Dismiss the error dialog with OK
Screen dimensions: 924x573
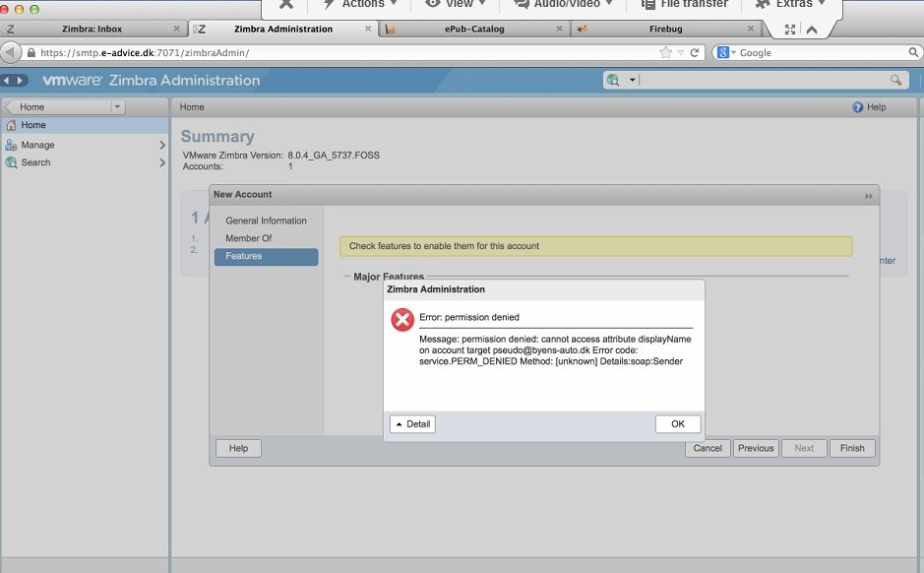(678, 424)
